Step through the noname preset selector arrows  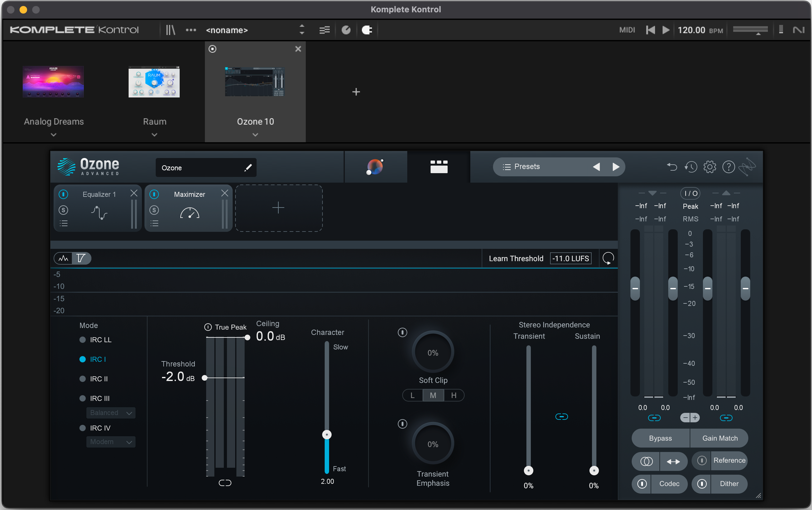pos(302,30)
